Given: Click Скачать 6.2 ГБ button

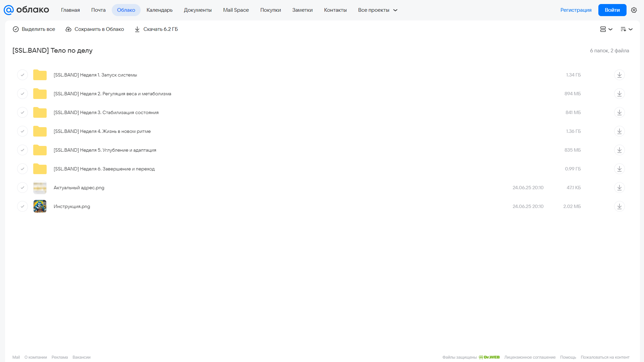Looking at the screenshot, I should click(x=156, y=29).
